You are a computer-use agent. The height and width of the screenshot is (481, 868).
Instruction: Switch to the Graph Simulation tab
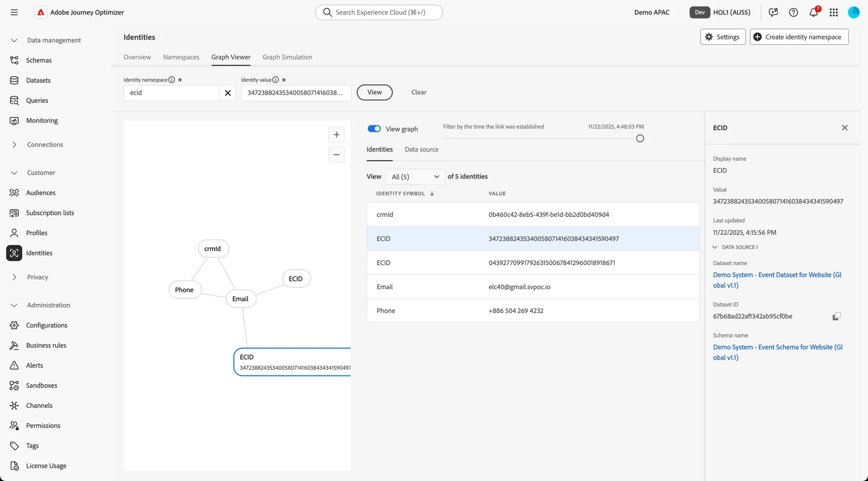point(287,57)
